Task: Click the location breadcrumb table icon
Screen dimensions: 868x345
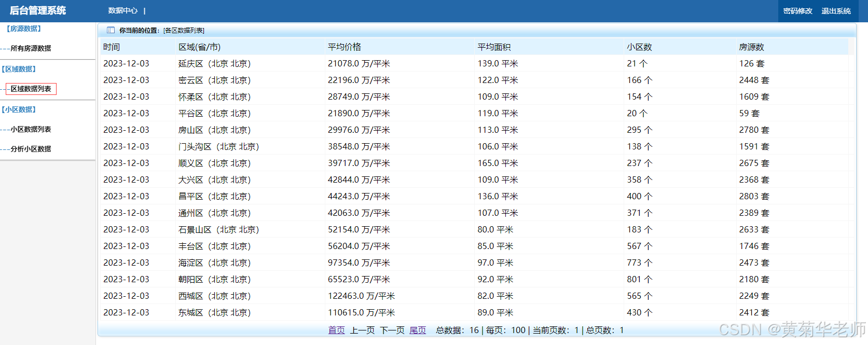Action: tap(111, 30)
